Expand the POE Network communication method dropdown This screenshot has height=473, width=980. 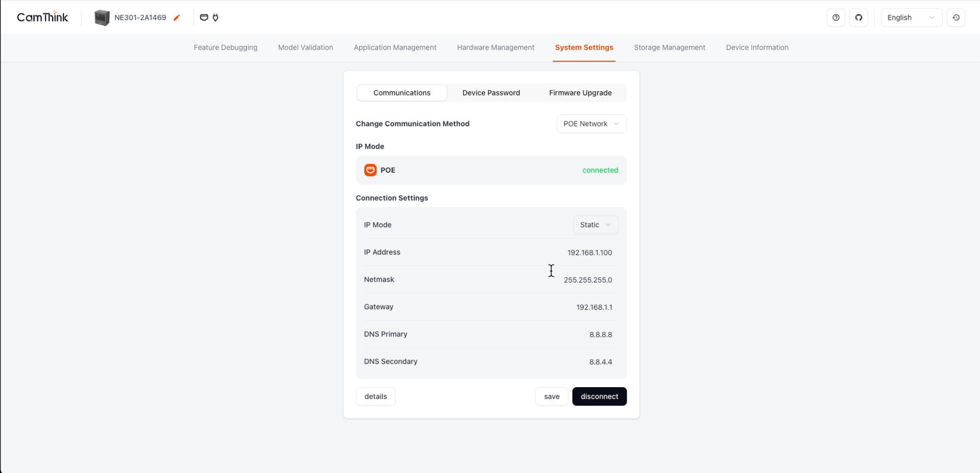tap(591, 124)
